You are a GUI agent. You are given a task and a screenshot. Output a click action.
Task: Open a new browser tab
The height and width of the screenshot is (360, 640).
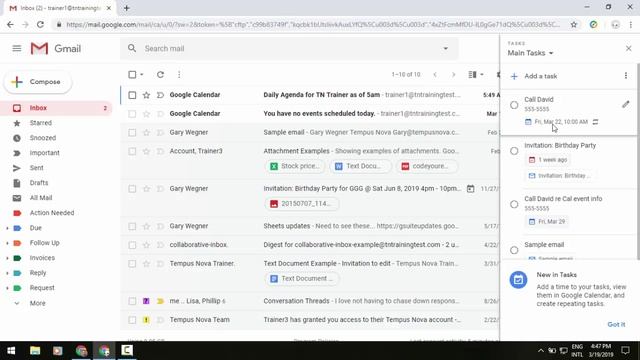point(127,8)
